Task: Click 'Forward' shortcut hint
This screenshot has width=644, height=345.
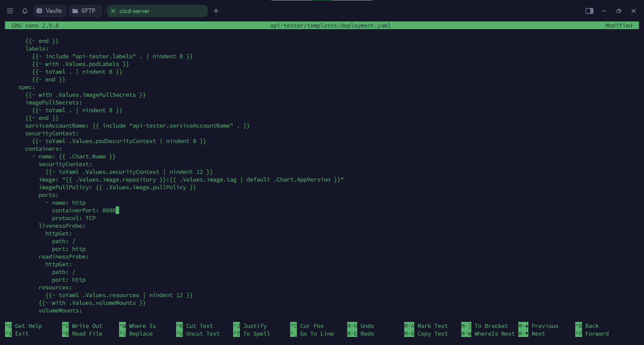Action: click(x=592, y=334)
